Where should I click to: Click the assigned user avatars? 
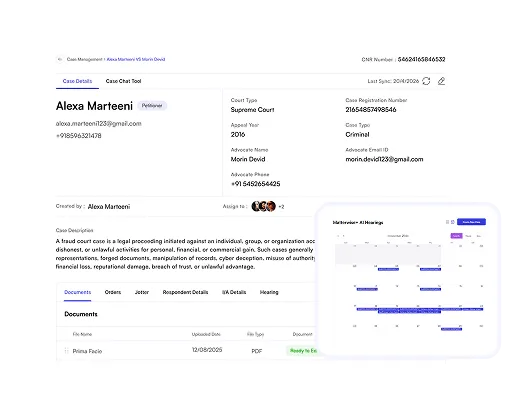tap(264, 206)
